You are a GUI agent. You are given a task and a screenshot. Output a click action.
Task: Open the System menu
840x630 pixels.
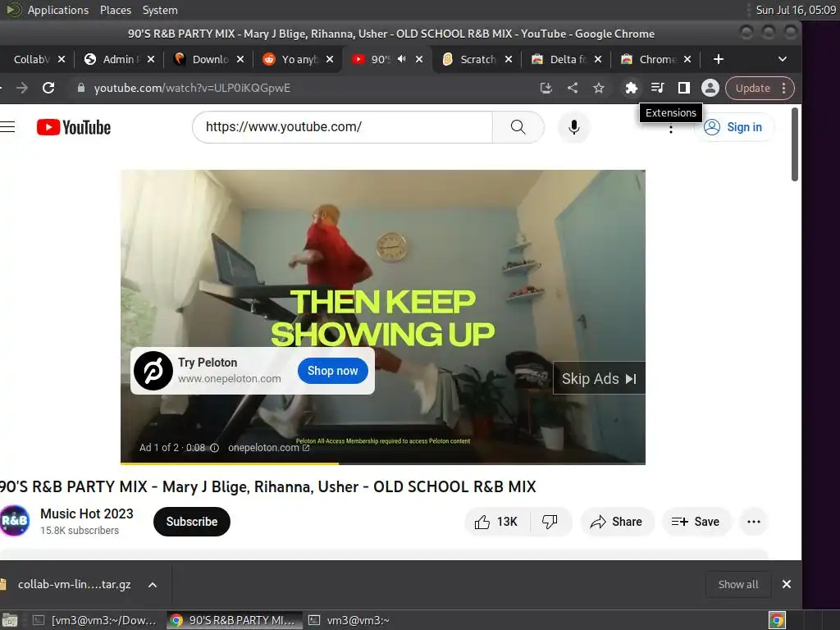pos(160,10)
